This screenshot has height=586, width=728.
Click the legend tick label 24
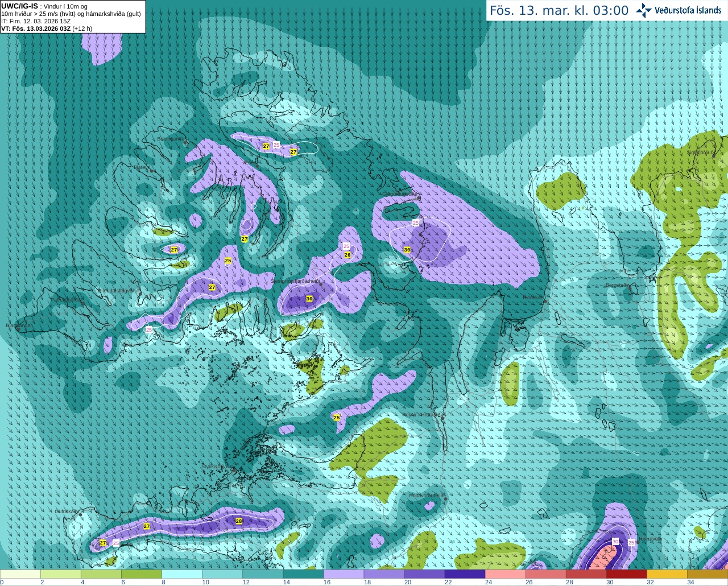(488, 583)
